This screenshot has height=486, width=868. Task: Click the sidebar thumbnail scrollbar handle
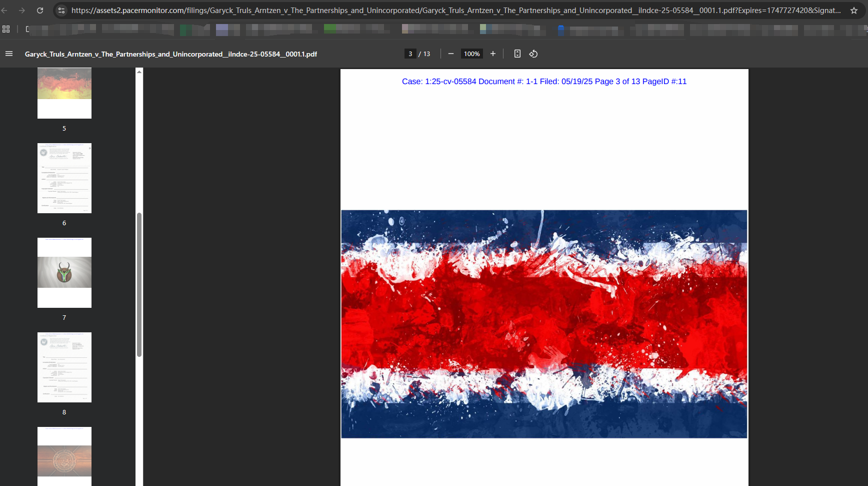pos(139,284)
